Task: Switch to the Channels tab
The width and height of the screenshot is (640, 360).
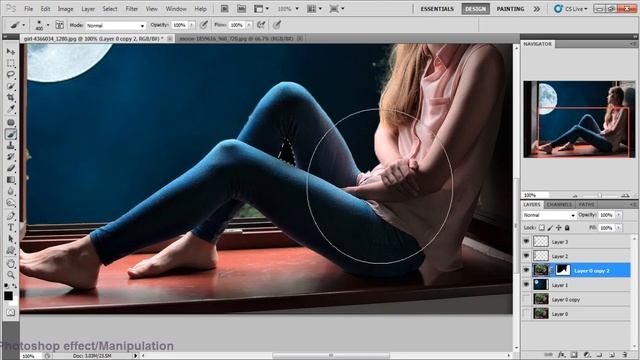Action: [x=559, y=204]
